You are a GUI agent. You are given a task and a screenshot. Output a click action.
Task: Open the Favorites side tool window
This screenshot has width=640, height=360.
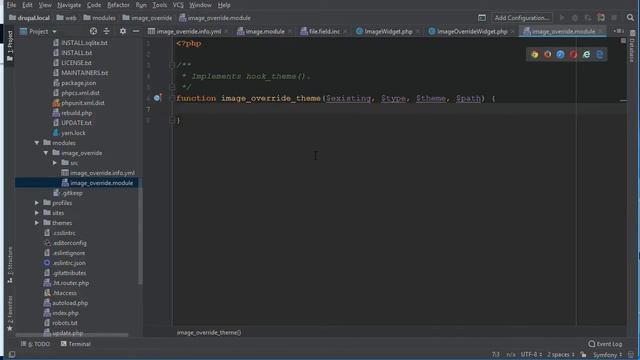tap(10, 313)
